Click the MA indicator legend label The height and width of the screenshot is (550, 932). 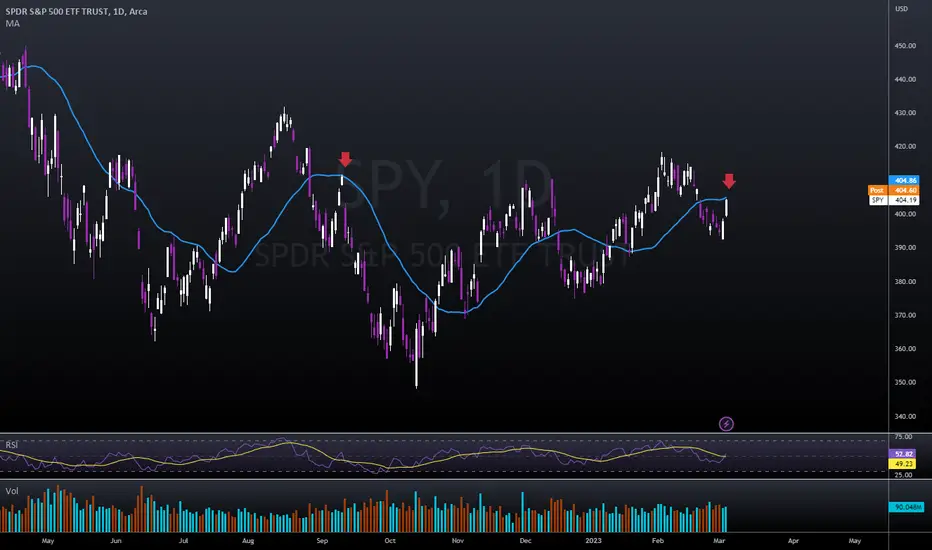pyautogui.click(x=12, y=24)
